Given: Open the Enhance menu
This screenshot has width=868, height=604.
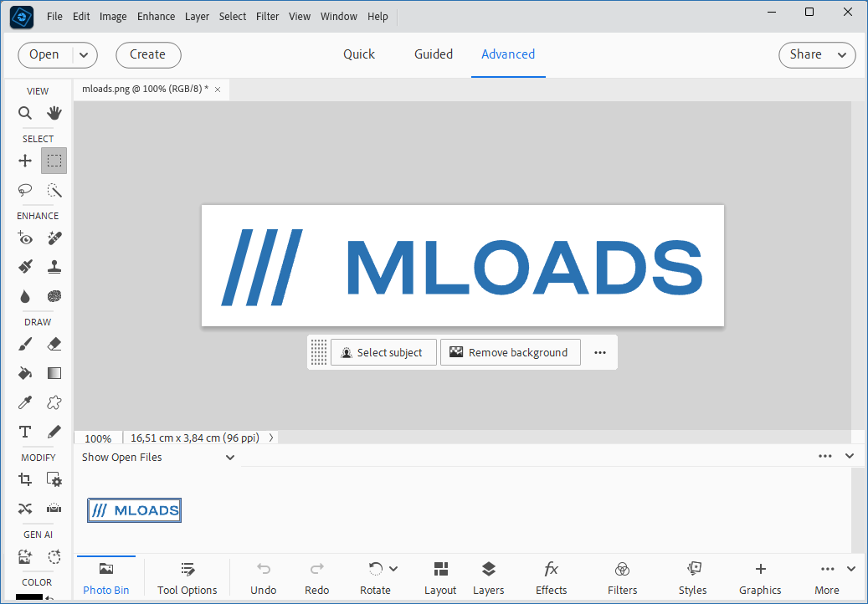Looking at the screenshot, I should [157, 17].
